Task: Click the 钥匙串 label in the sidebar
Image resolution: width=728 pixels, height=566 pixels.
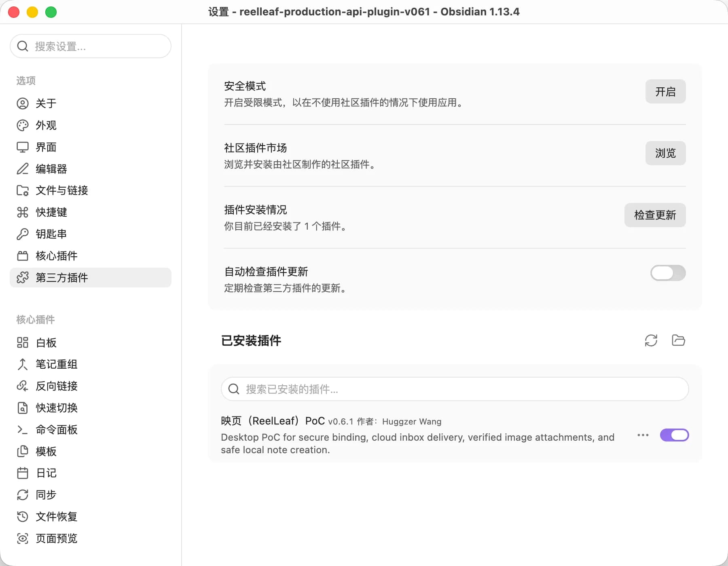Action: click(51, 234)
